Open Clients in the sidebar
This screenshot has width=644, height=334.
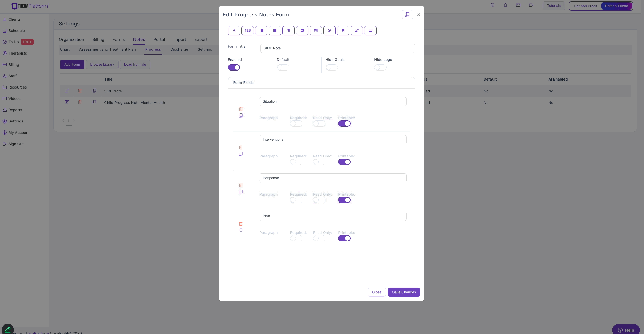[x=14, y=19]
